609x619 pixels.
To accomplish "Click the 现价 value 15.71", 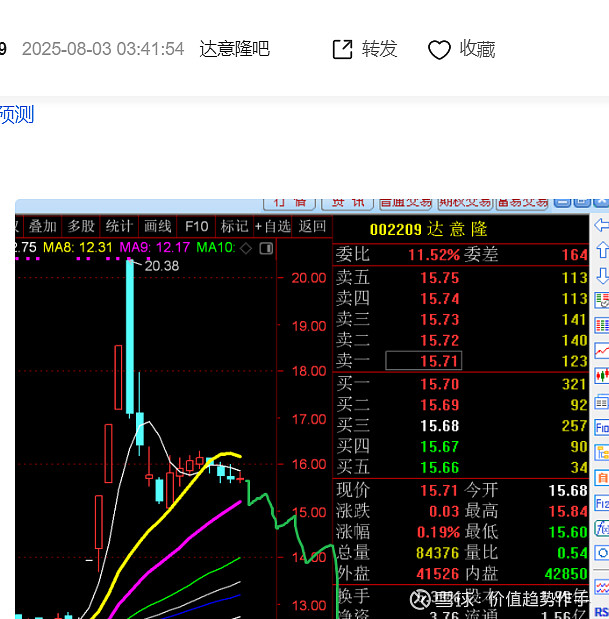I will click(x=438, y=491).
